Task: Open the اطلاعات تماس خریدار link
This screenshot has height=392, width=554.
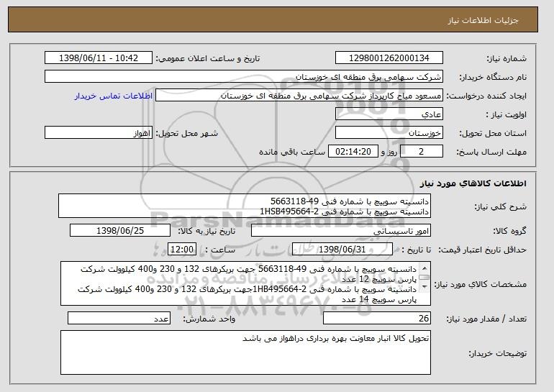Action: (113, 96)
